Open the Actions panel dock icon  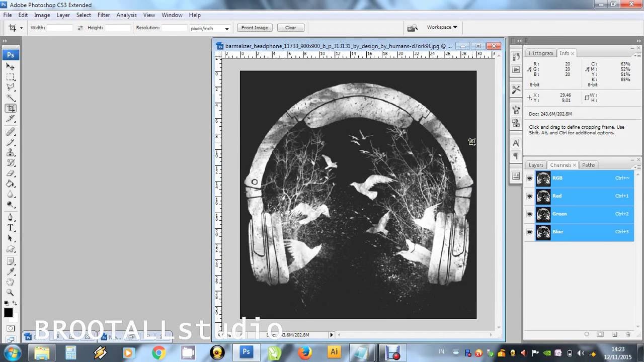pos(516,70)
